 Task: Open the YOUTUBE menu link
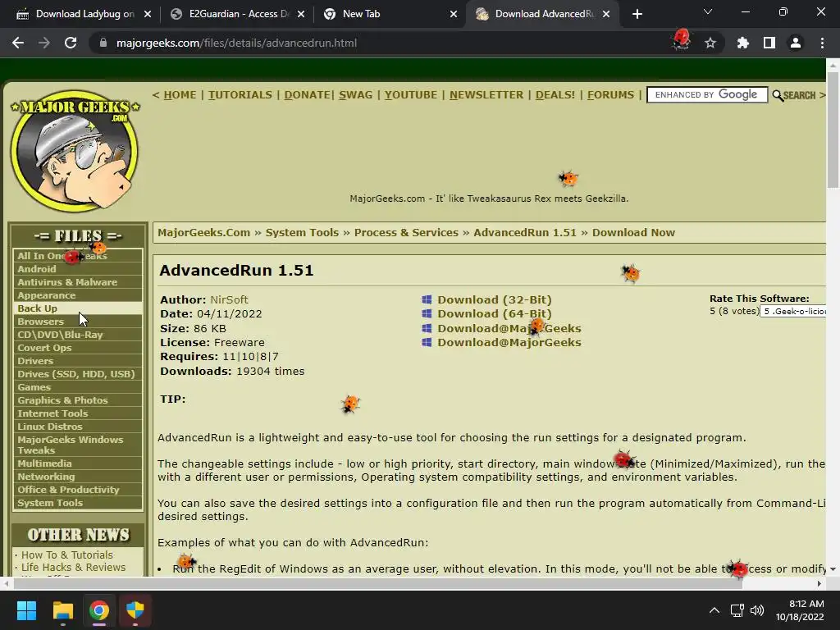[411, 95]
